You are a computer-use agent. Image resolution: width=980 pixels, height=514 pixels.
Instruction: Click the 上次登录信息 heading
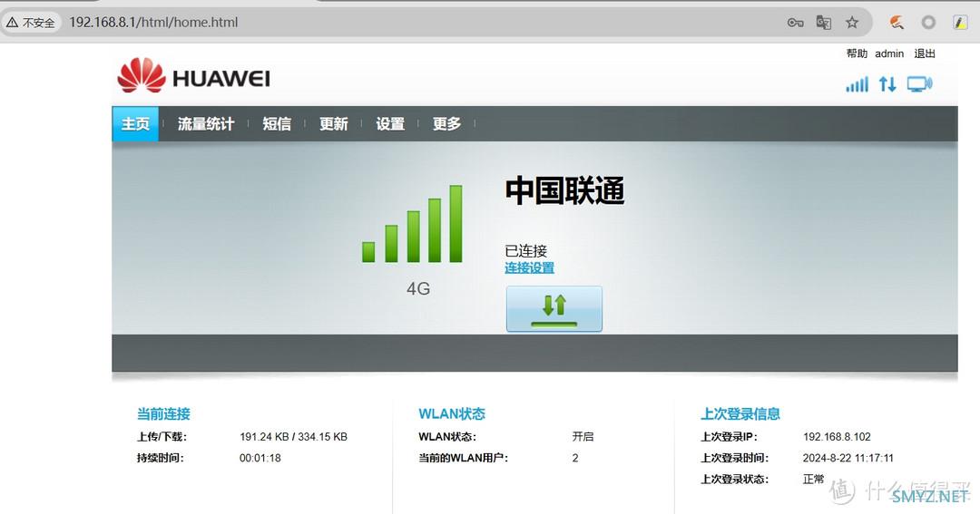740,413
